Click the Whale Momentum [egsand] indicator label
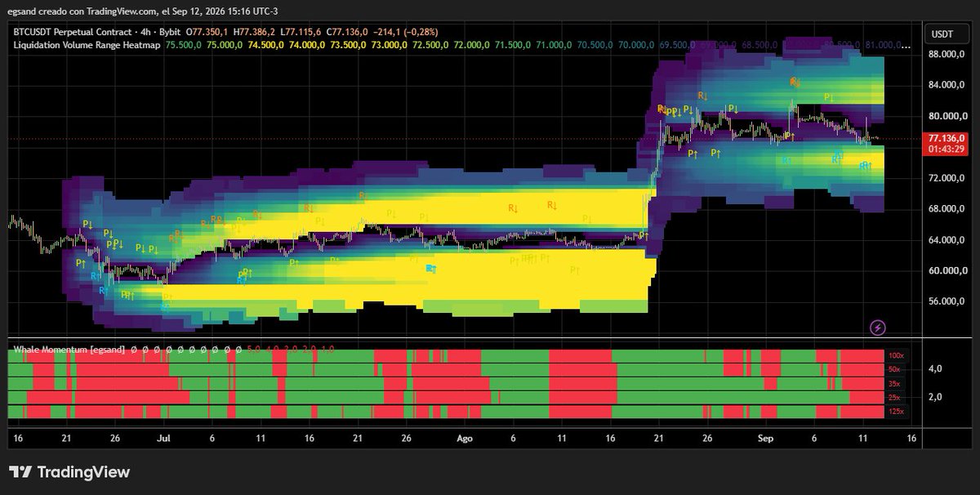The height and width of the screenshot is (495, 980). [69, 350]
